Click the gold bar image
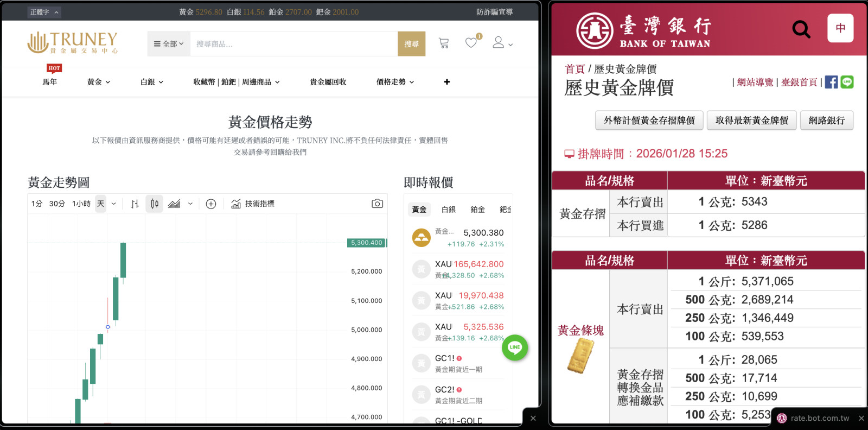Viewport: 868px width, 430px height. point(581,356)
